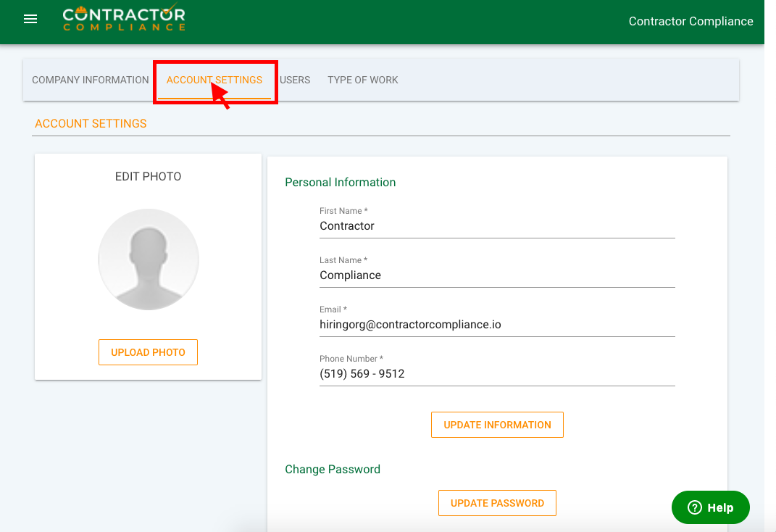Screen dimensions: 776x532
Task: Click the profile avatar placeholder image
Action: tap(149, 259)
